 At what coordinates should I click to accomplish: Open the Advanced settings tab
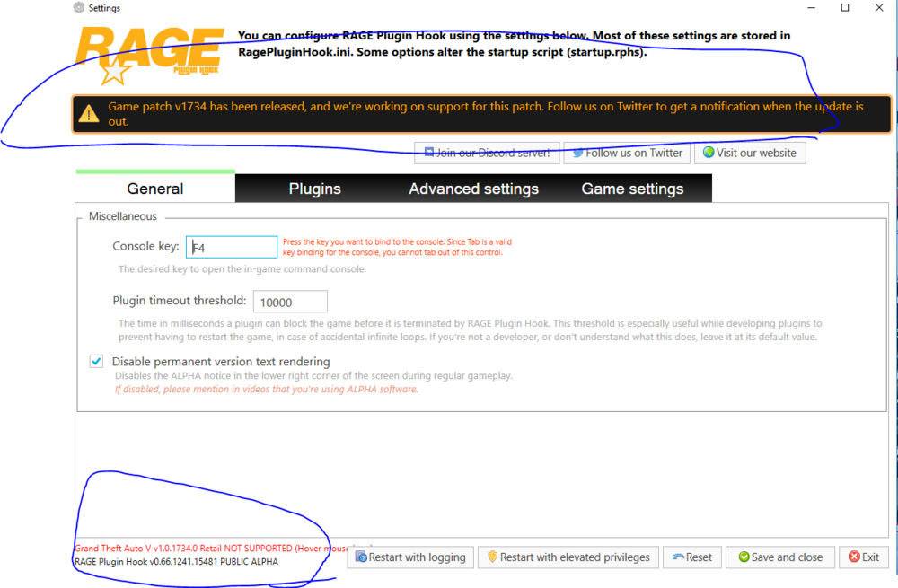(473, 189)
